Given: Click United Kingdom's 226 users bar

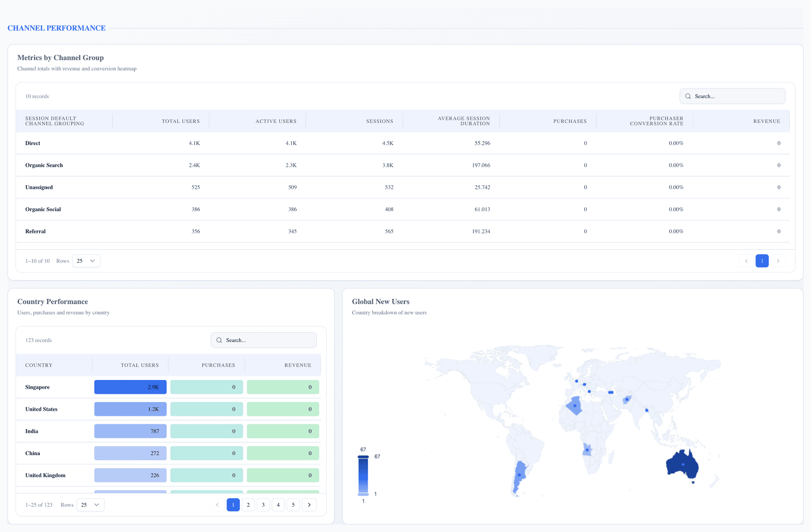Looking at the screenshot, I should tap(130, 475).
